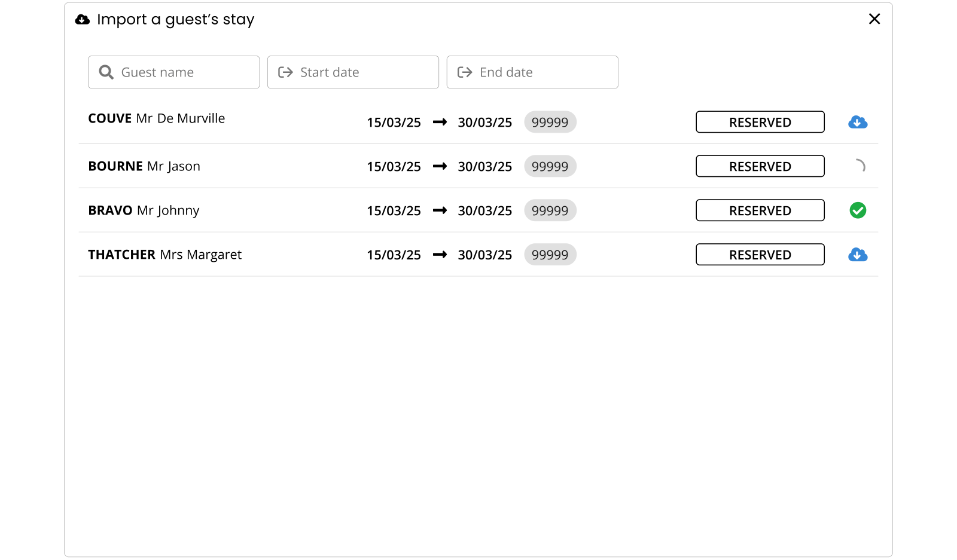Click the search magnifier in Guest name

tap(106, 72)
